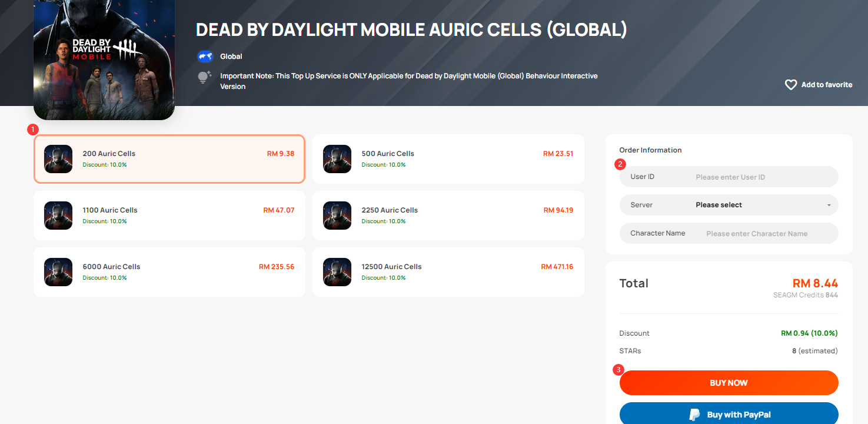Select the 6000 Auric Cells package
The width and height of the screenshot is (868, 424).
169,272
